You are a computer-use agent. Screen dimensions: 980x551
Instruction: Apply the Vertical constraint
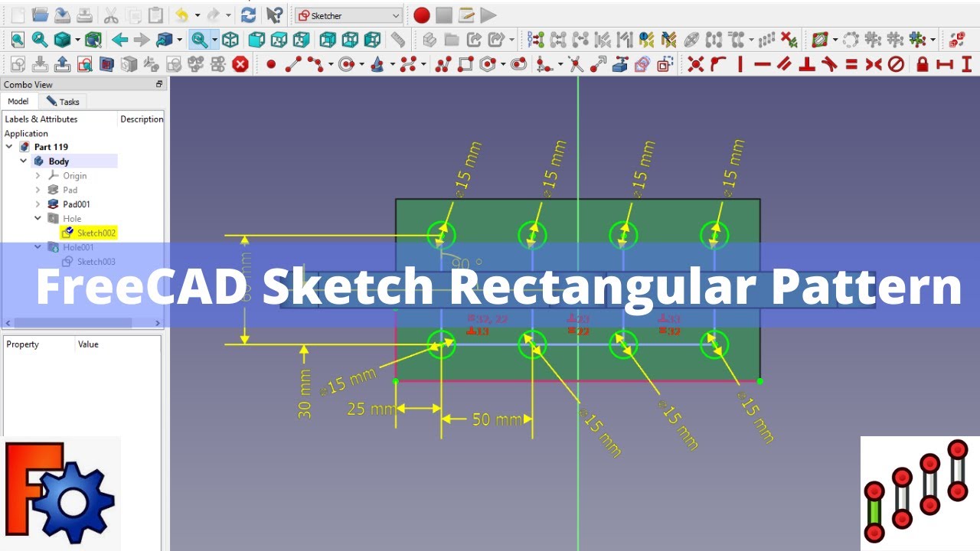[x=740, y=64]
